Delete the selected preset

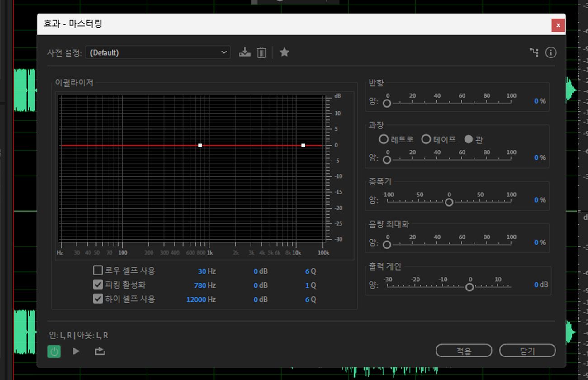[261, 52]
